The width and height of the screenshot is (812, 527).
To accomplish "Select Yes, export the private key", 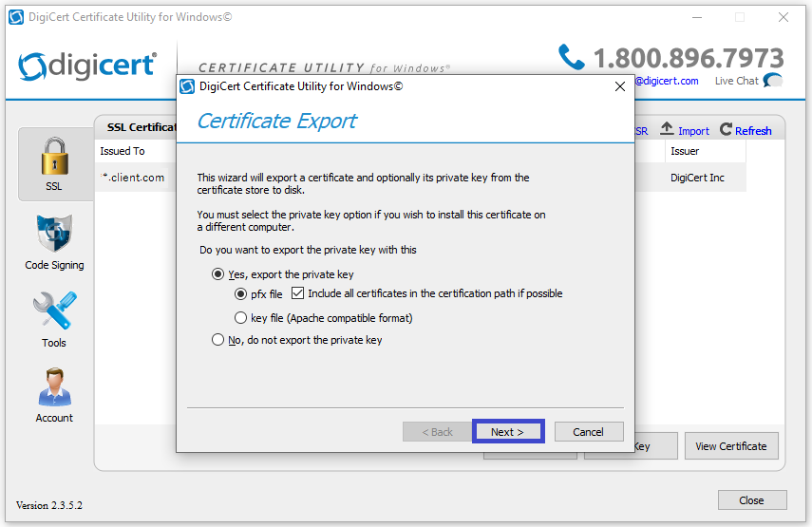I will (217, 274).
